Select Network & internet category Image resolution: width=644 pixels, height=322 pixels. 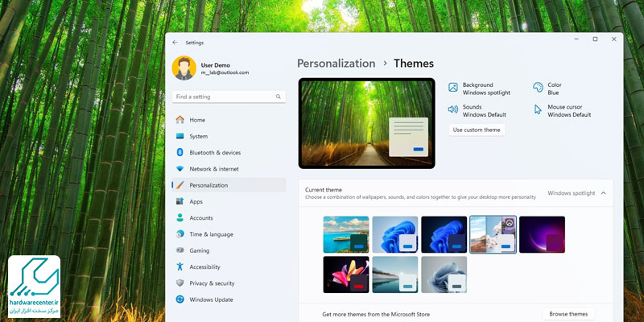coord(229,169)
